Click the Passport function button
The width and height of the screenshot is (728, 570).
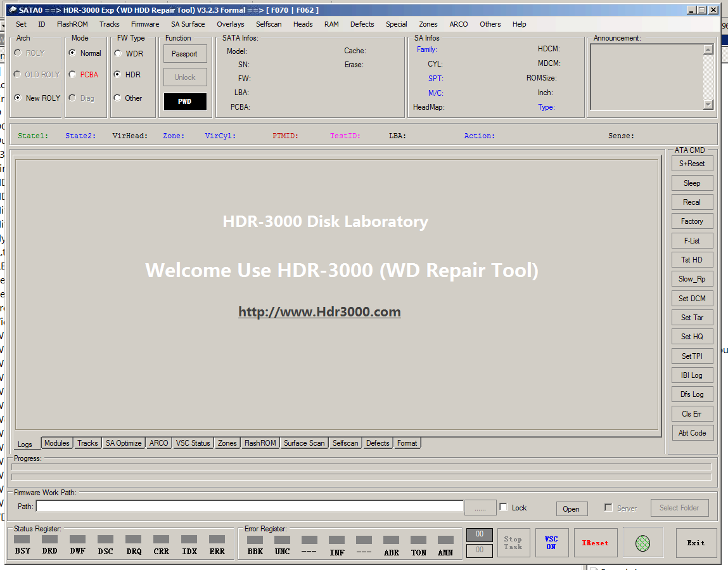pos(185,54)
